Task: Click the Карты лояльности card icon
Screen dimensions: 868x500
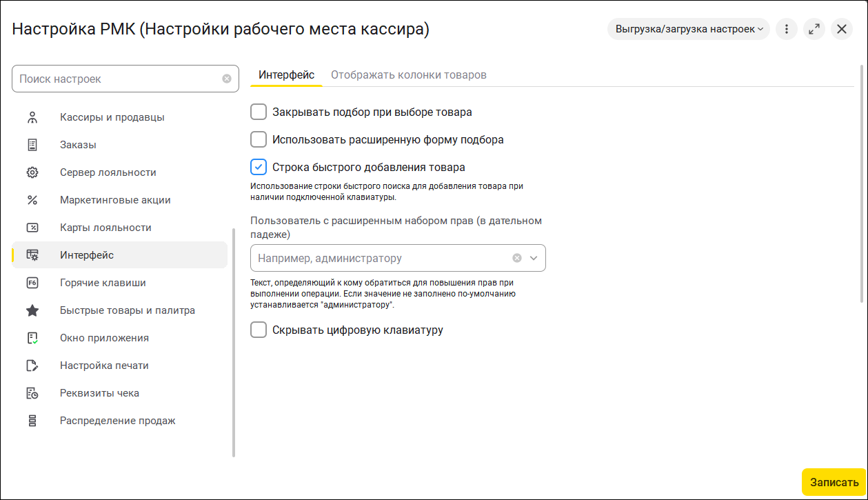Action: (x=32, y=228)
